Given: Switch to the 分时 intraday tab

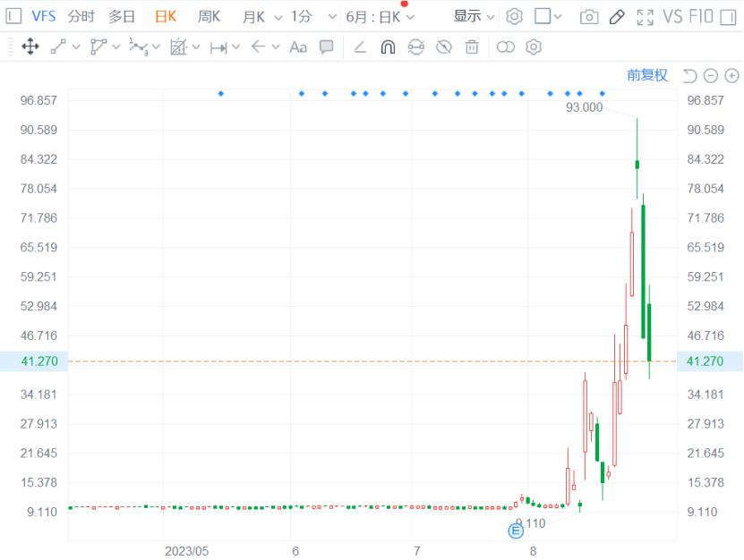Looking at the screenshot, I should (81, 17).
